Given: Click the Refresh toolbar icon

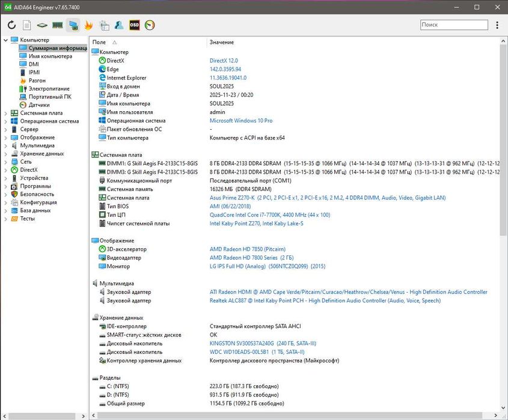Looking at the screenshot, I should coord(11,25).
